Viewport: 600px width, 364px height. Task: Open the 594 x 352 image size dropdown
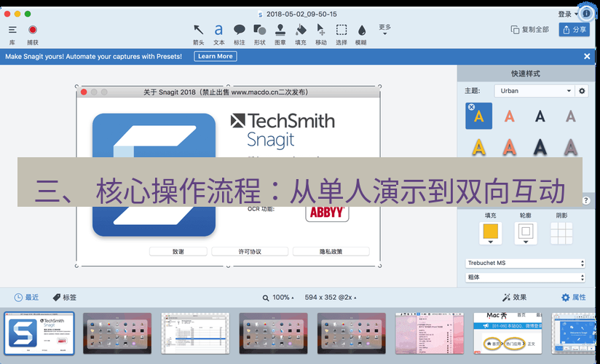331,298
